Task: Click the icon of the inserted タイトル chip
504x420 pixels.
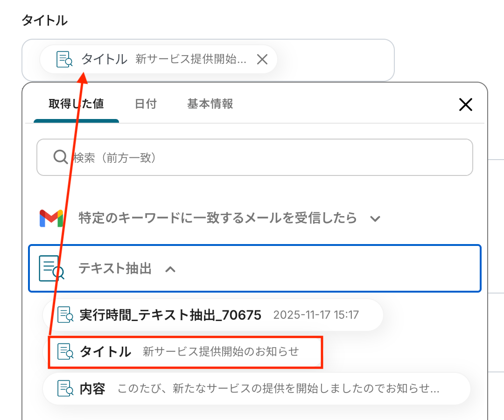Action: 64,59
